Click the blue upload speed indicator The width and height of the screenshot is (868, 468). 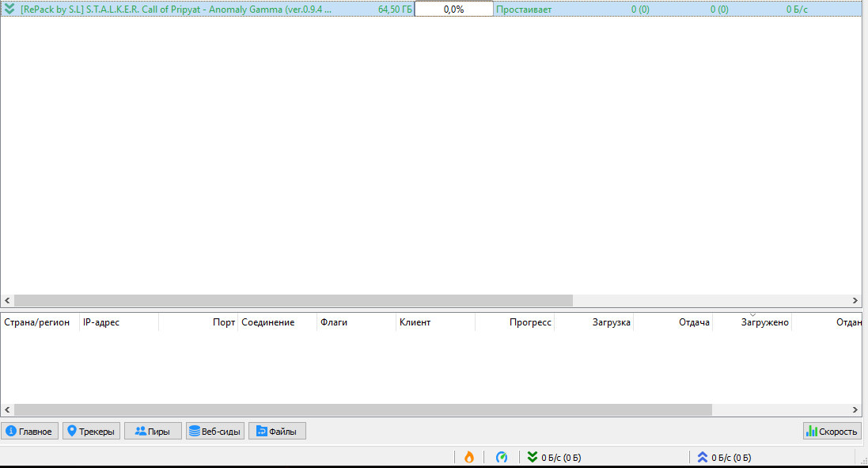click(724, 457)
